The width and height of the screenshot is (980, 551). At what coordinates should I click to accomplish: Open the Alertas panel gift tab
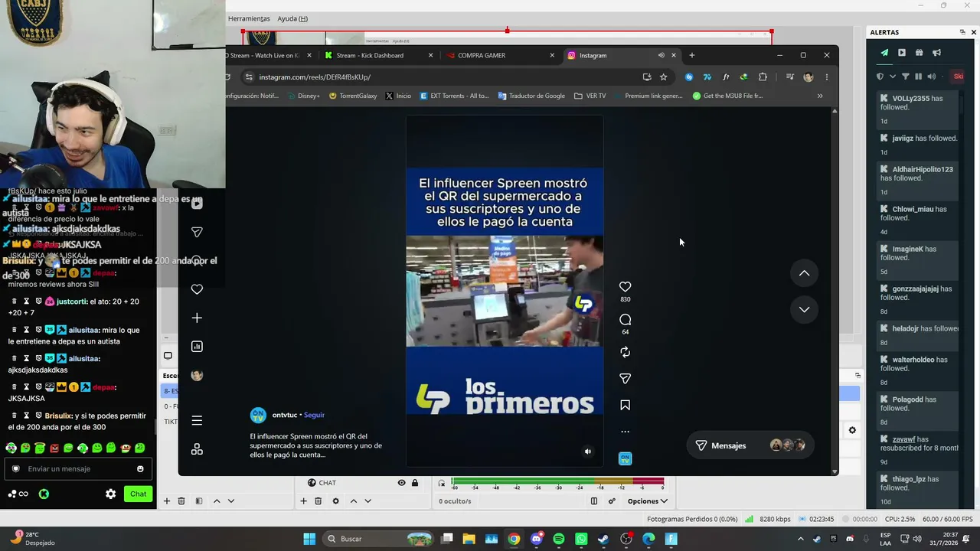919,53
